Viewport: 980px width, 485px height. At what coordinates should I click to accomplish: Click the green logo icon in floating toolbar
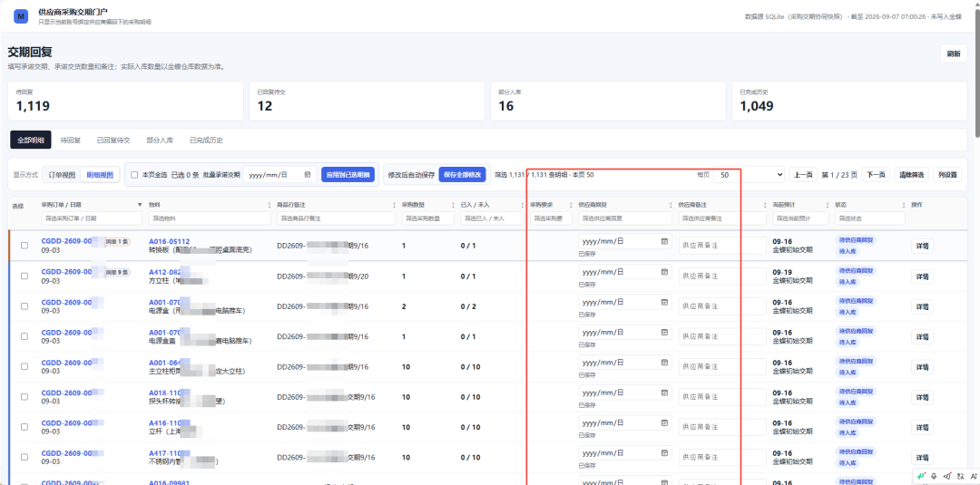(921, 476)
